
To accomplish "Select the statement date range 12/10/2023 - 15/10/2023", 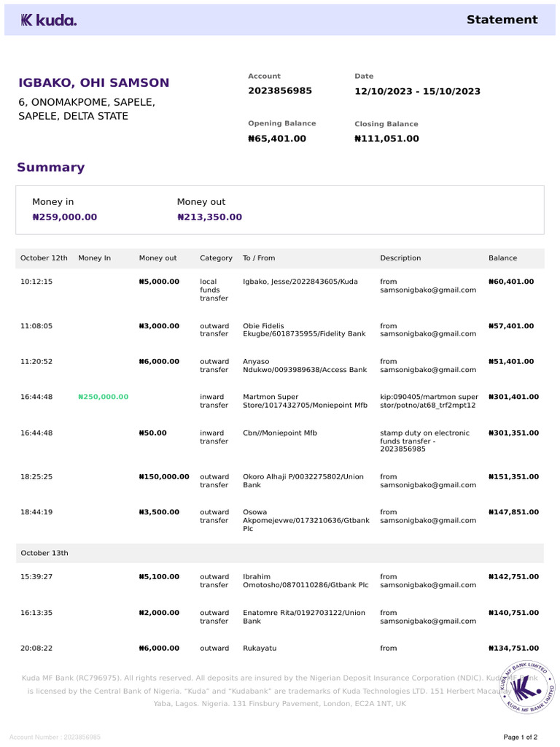I will (x=417, y=92).
